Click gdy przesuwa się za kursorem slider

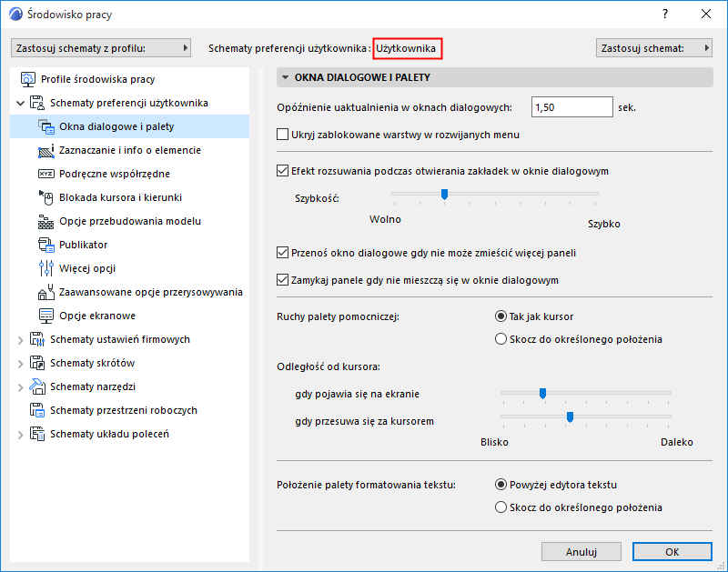point(570,417)
